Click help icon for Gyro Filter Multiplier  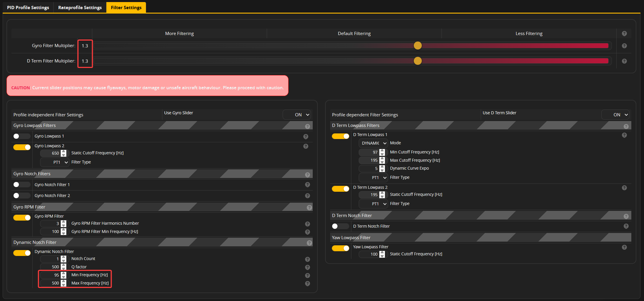(624, 46)
